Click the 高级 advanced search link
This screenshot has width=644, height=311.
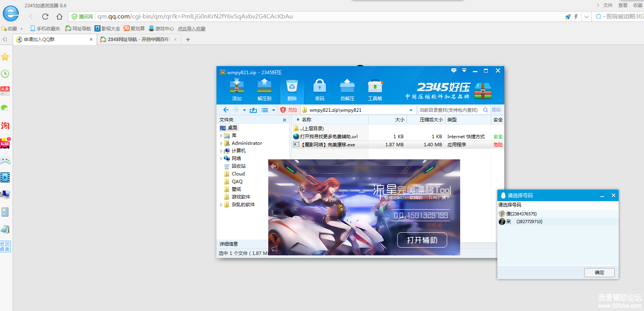tap(496, 110)
